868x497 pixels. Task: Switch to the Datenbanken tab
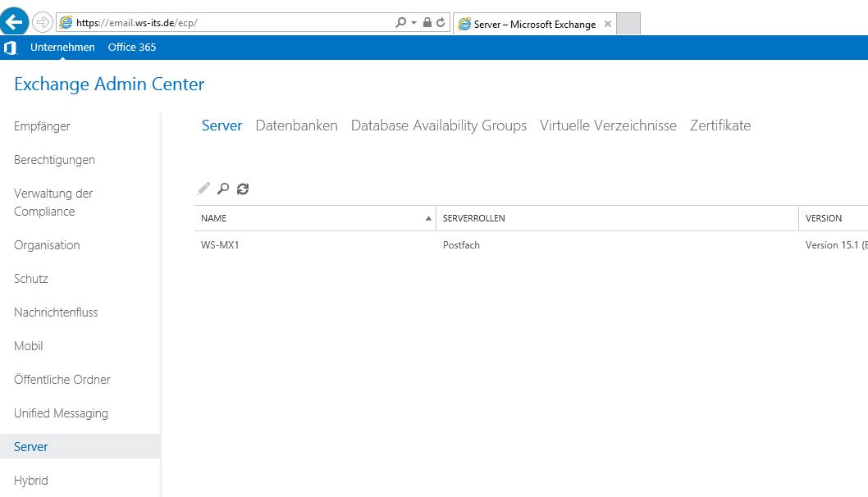point(297,125)
